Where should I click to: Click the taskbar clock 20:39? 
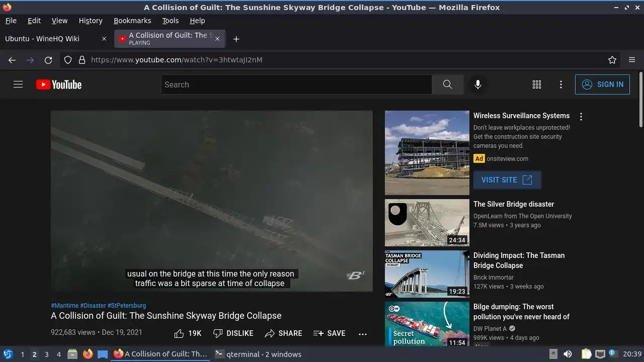coord(632,354)
